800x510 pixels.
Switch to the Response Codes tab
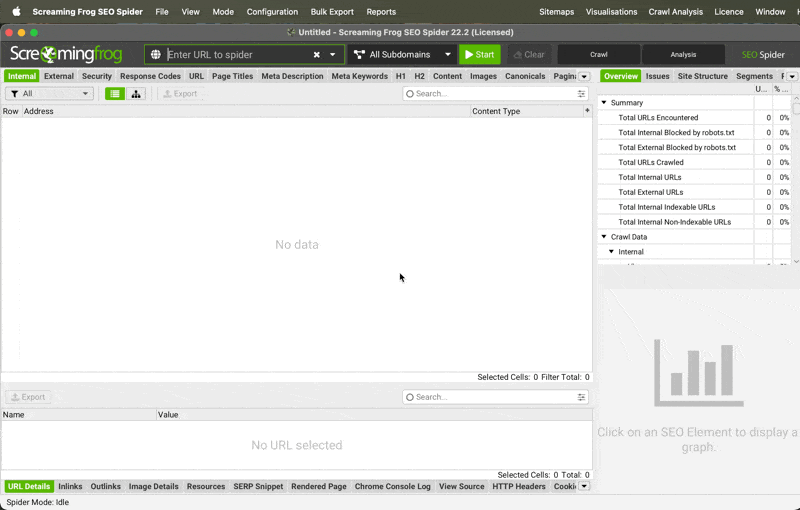coord(150,76)
